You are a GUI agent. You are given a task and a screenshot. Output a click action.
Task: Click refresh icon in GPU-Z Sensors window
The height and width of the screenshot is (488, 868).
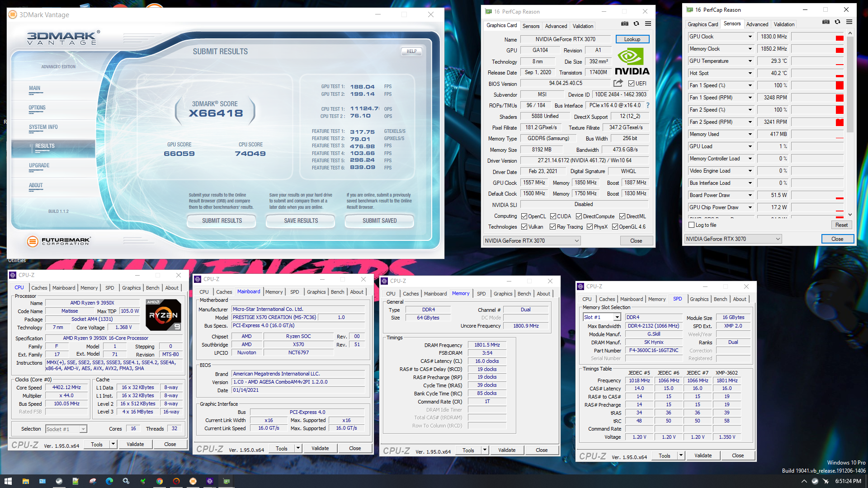tap(837, 22)
